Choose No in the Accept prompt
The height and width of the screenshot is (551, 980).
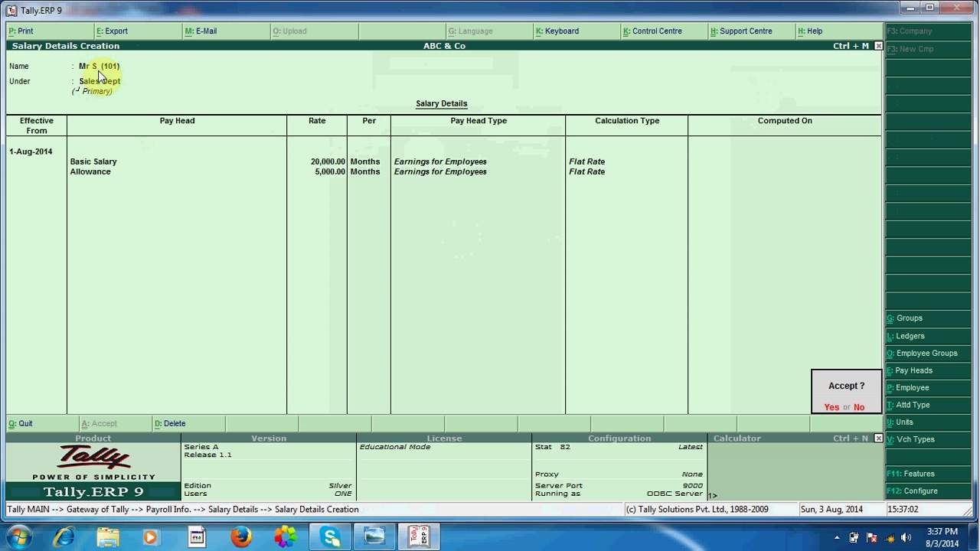(x=859, y=407)
